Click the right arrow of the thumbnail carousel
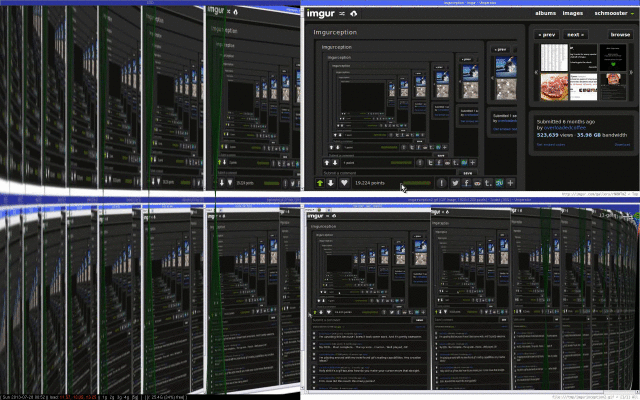The width and height of the screenshot is (640, 400). (631, 72)
